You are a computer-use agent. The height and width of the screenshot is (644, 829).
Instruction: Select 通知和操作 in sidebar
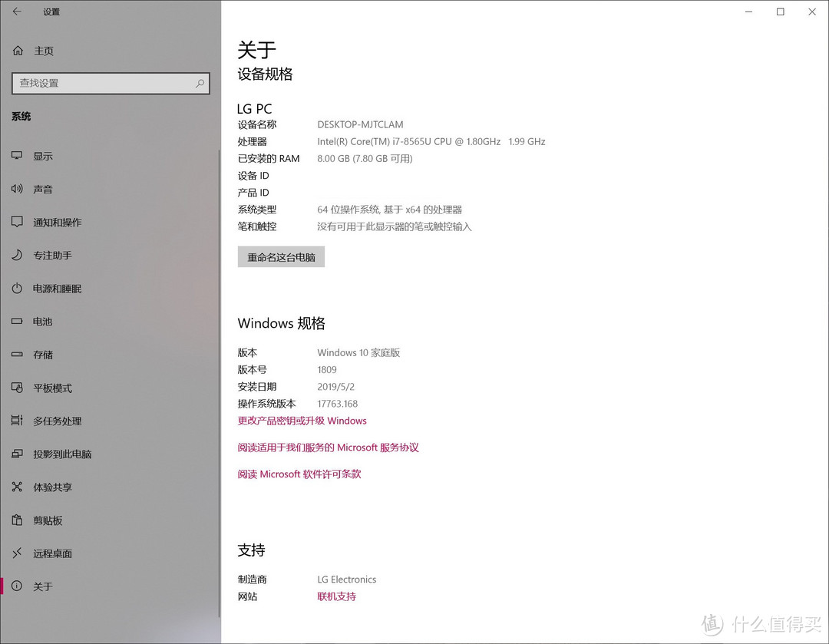coord(57,222)
